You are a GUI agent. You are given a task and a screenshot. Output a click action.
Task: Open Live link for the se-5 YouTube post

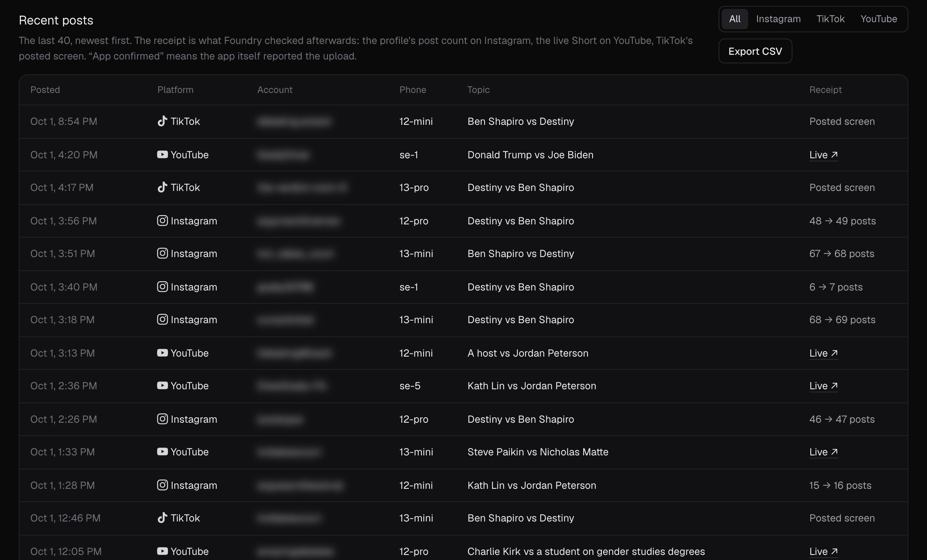(x=823, y=386)
